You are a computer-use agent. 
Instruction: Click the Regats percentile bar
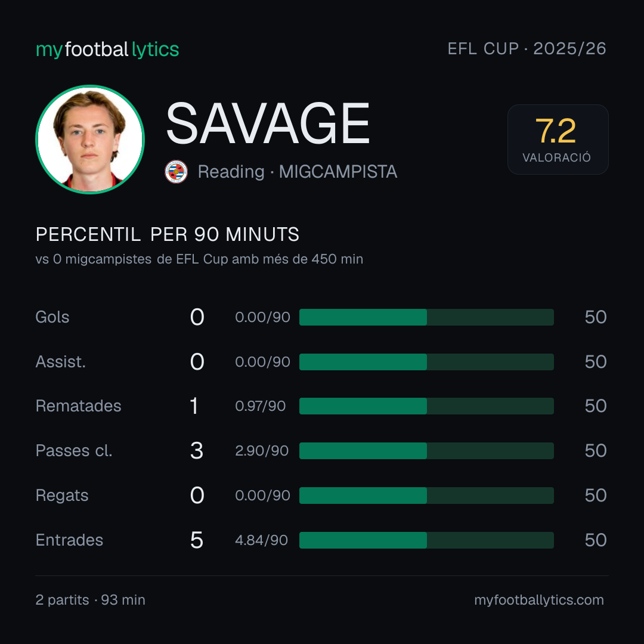pos(426,496)
